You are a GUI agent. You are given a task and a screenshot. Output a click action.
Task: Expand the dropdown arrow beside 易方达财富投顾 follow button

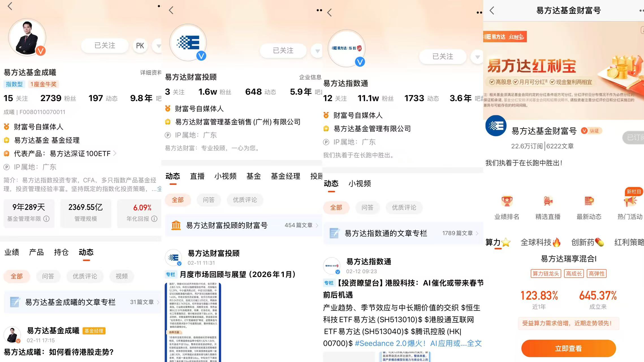tap(317, 51)
